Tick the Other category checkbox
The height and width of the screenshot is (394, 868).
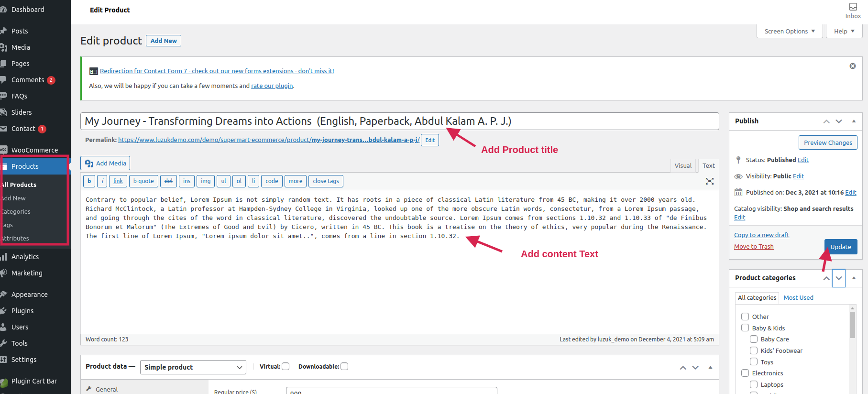coord(745,317)
